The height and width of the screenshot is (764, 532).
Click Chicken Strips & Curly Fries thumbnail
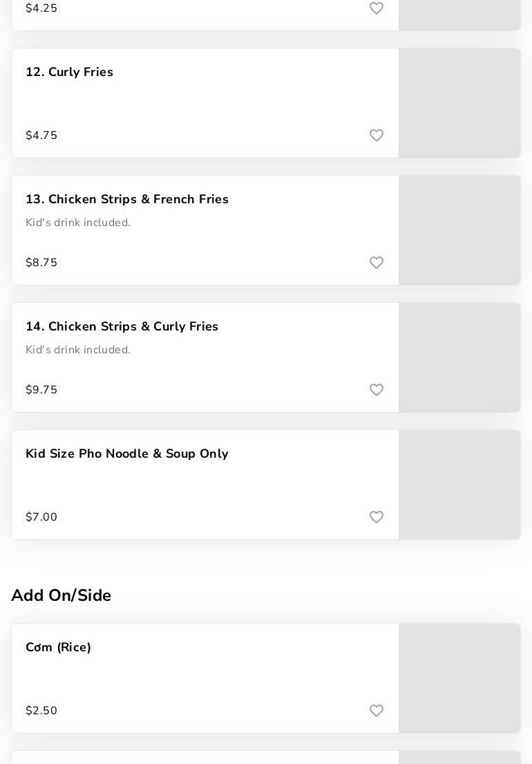[x=459, y=357]
